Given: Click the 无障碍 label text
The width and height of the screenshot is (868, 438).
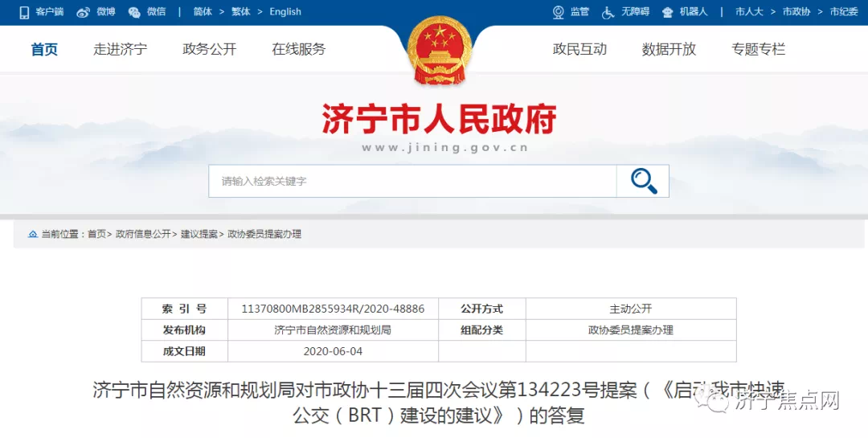Looking at the screenshot, I should tap(635, 11).
